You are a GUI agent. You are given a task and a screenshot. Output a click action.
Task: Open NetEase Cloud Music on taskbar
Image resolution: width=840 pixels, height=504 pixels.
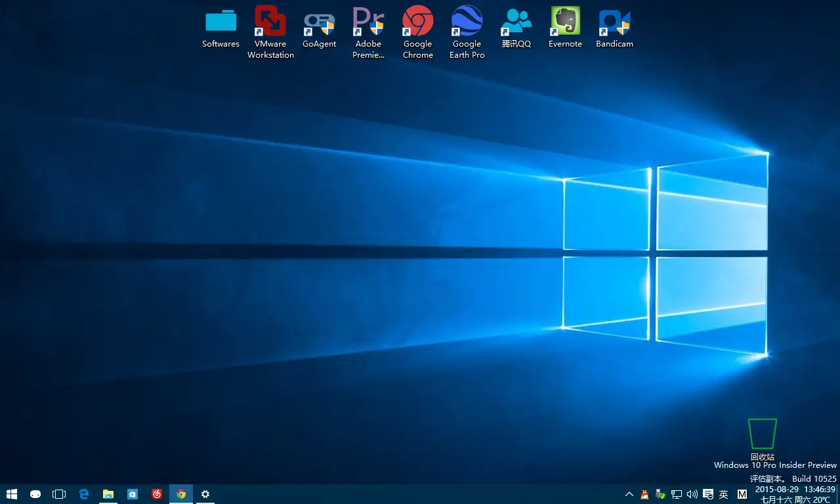[157, 494]
